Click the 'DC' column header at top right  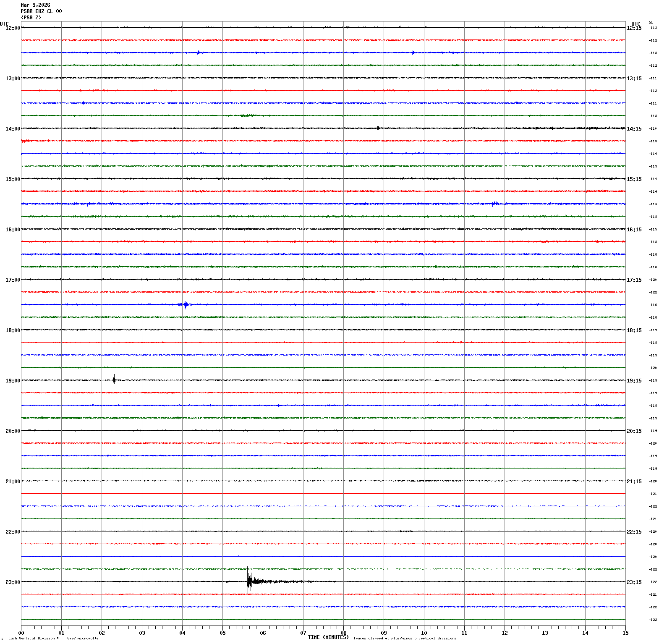pyautogui.click(x=651, y=23)
